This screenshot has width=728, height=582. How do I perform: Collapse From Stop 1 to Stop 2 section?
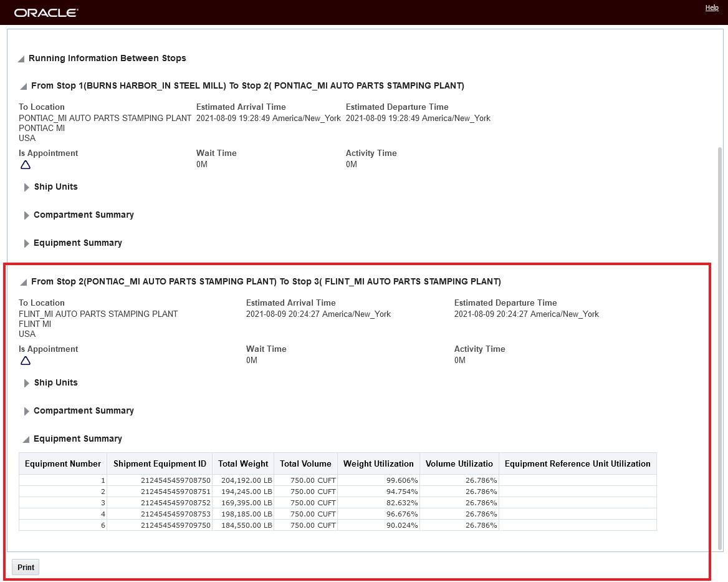23,86
